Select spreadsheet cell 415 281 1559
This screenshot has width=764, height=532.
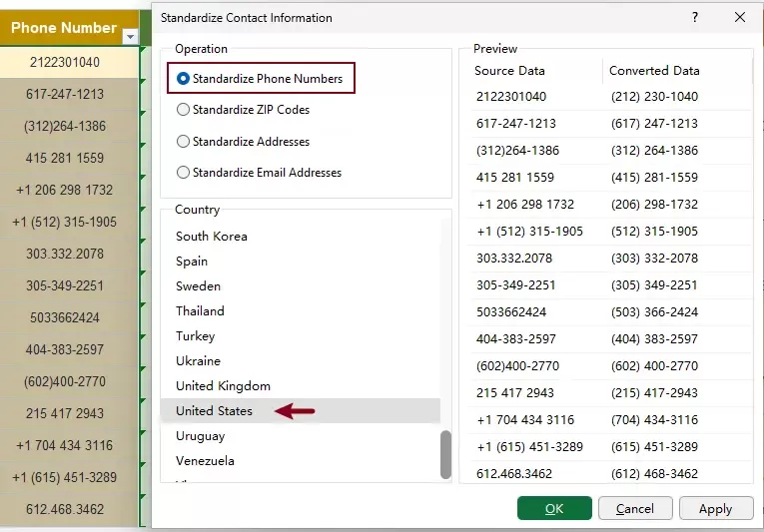tap(69, 158)
